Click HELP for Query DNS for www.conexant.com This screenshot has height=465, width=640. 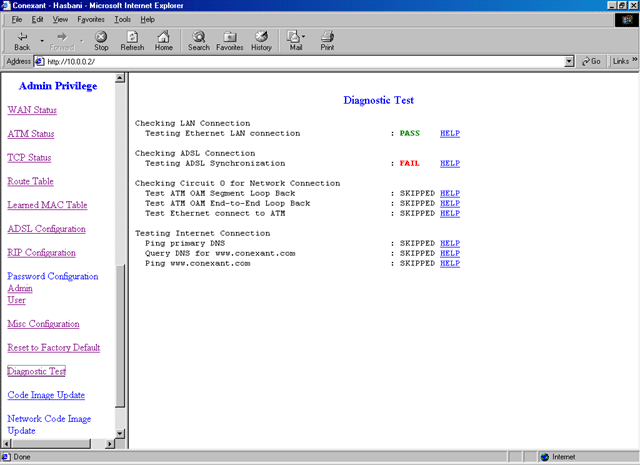(450, 254)
